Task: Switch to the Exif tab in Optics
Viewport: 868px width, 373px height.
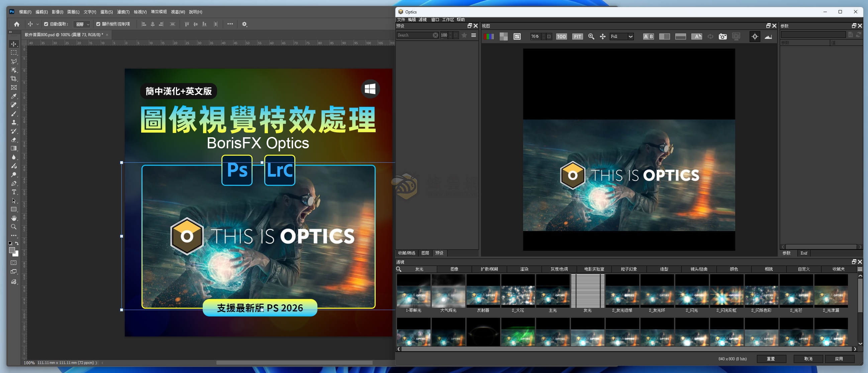Action: coord(804,253)
